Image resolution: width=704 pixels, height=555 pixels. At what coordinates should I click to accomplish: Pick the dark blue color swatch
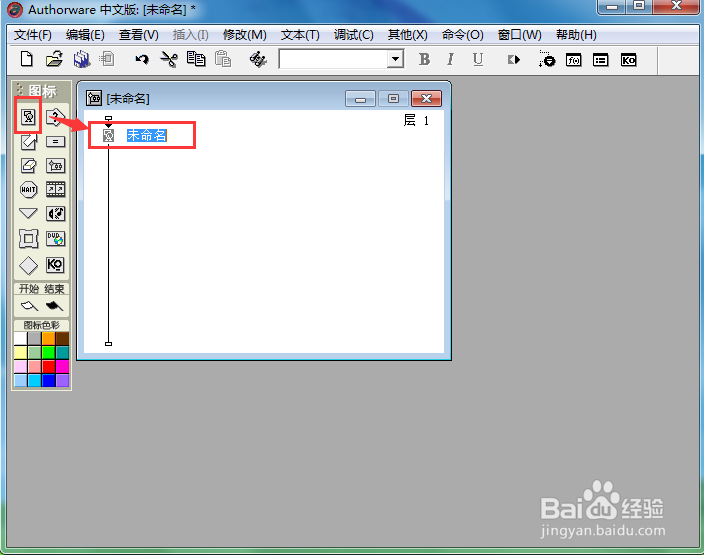(48, 380)
